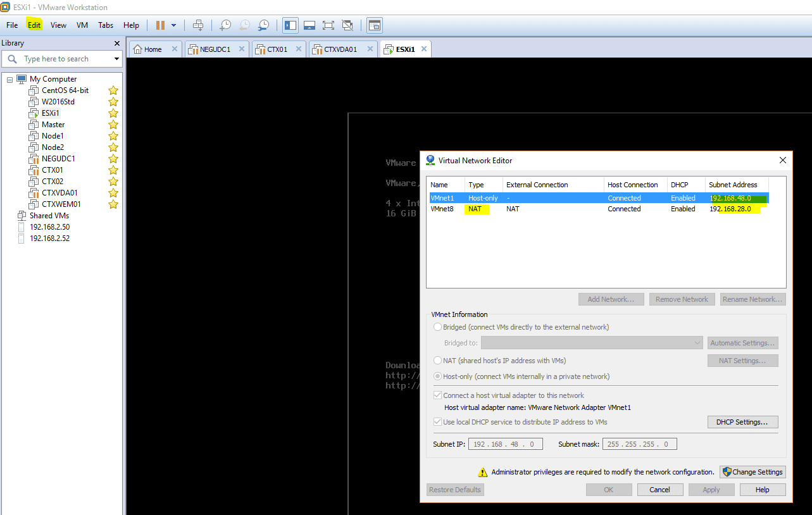Click inside the Subnet IP field
The width and height of the screenshot is (812, 515).
pos(505,444)
